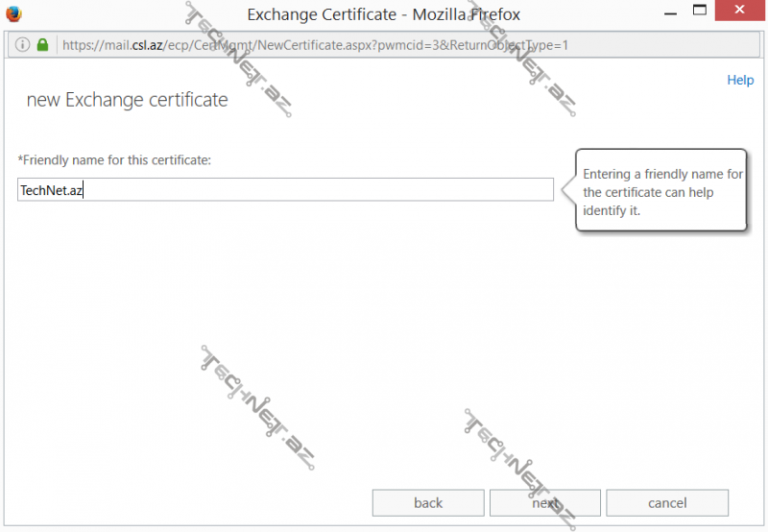This screenshot has width=768, height=532.
Task: Click the friendly name tooltip callout
Action: 661,190
